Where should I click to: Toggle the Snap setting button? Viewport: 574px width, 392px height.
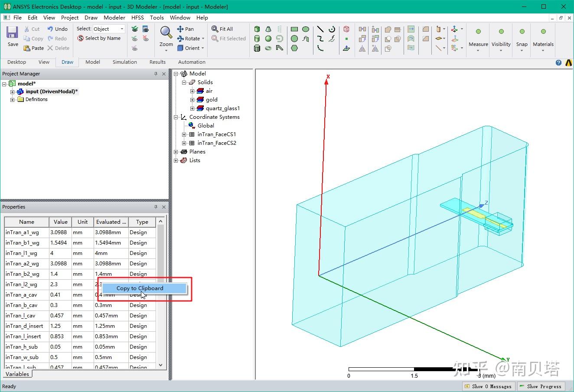tap(522, 32)
